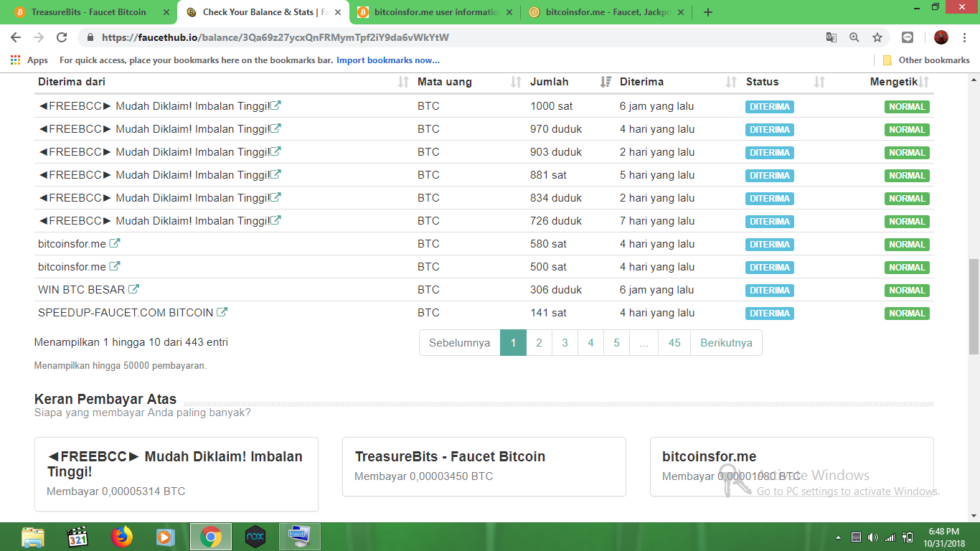The height and width of the screenshot is (551, 980).
Task: Open external link icon on 970 duduk FREEBCC row
Action: click(276, 128)
